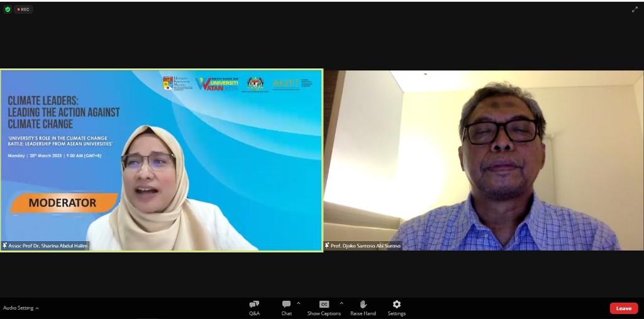
Task: Open the Audio Setting menu
Action: [21, 308]
